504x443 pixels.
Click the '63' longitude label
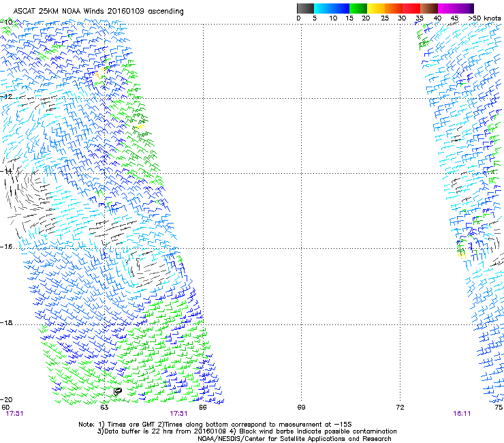point(104,408)
